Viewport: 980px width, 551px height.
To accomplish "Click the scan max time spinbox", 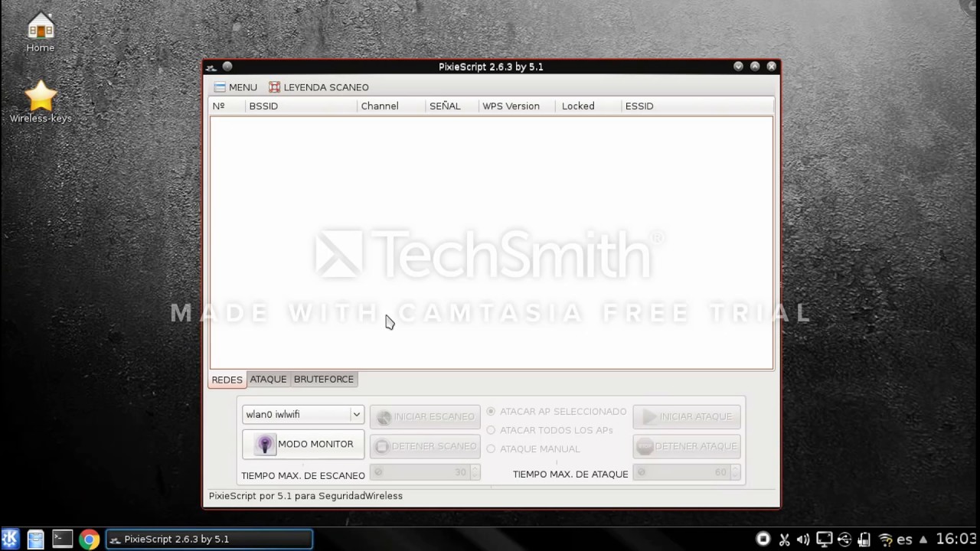I will click(x=425, y=473).
